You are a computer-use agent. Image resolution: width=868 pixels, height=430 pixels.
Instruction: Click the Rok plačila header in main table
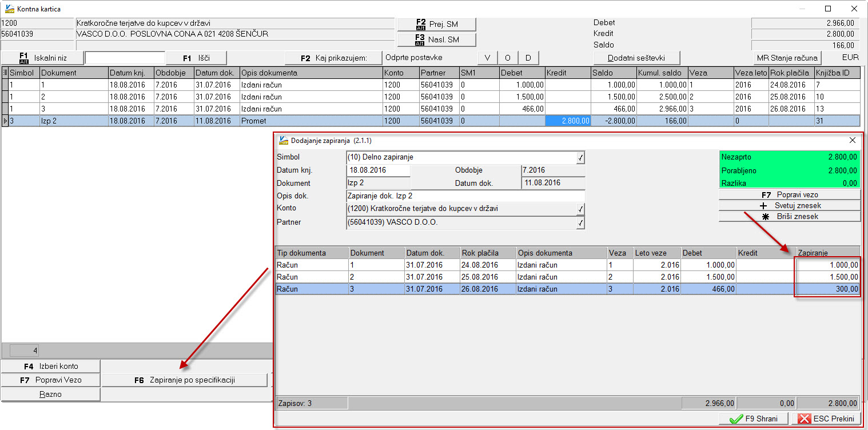point(791,73)
